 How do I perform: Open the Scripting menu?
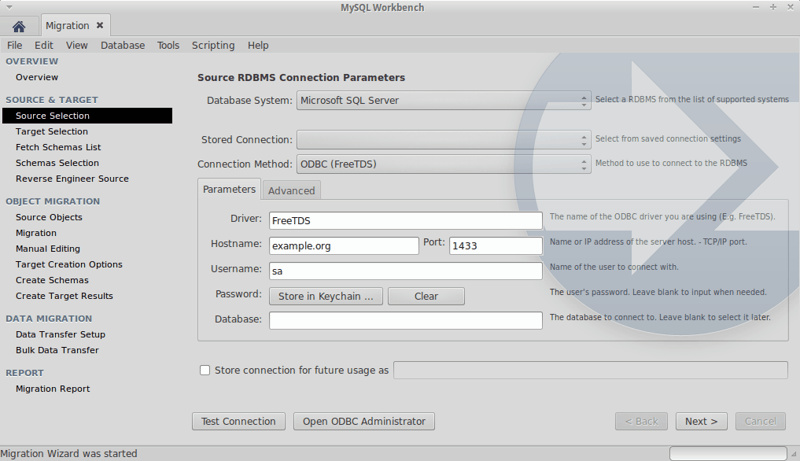click(213, 45)
